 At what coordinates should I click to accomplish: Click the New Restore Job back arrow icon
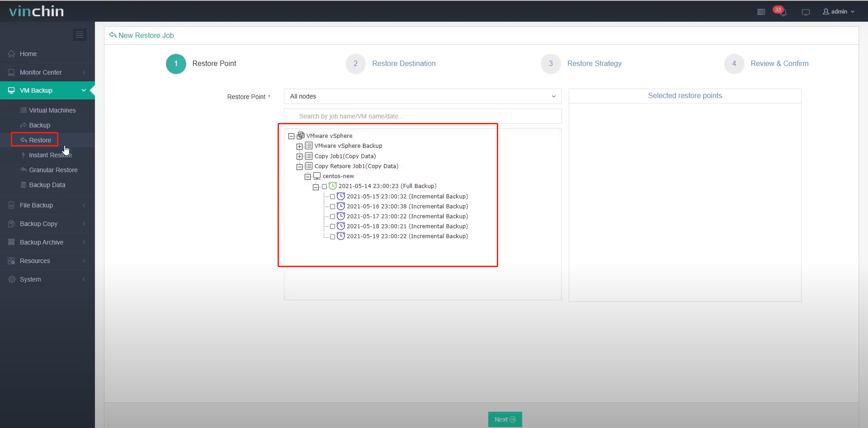tap(113, 35)
